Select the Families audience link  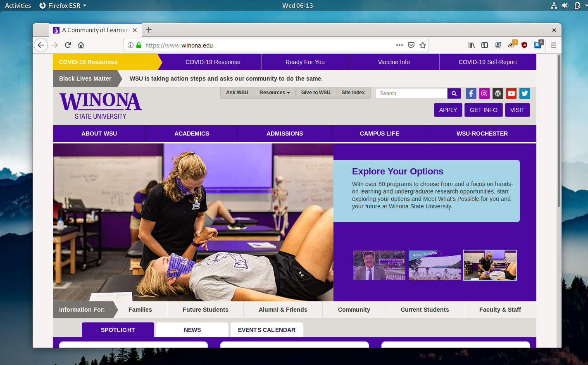(x=140, y=310)
